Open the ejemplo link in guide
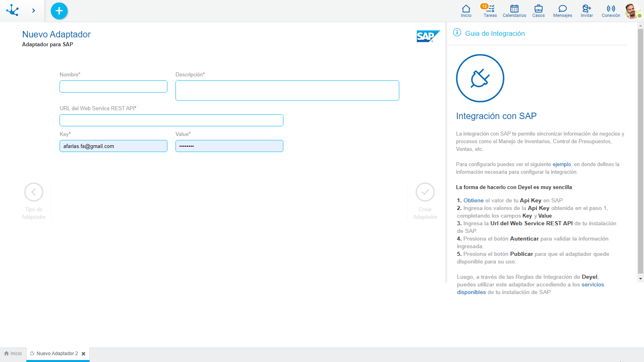 [561, 164]
